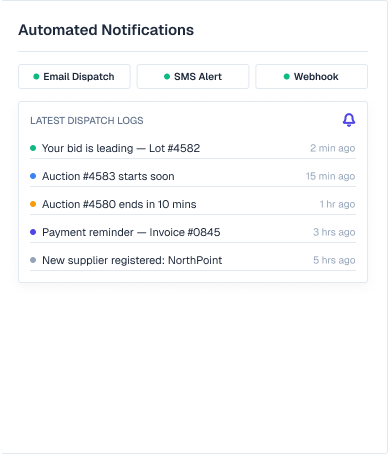This screenshot has width=390, height=454.
Task: Click the '5 hrs ago' timestamp
Action: pyautogui.click(x=334, y=260)
